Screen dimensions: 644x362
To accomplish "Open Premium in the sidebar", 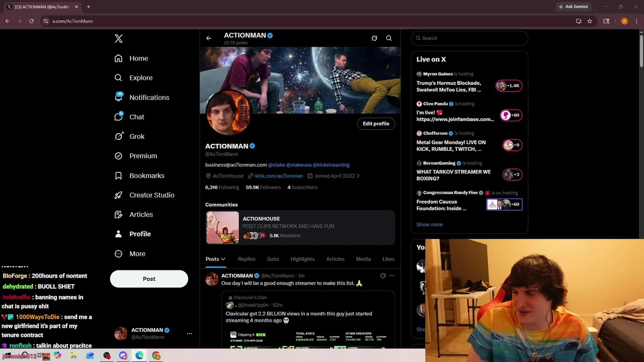I will point(136,156).
